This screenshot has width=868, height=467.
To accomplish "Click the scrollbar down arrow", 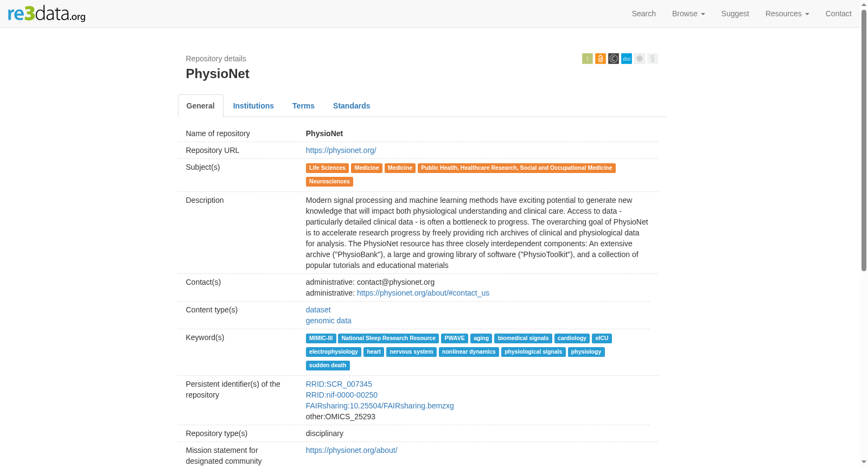I will (x=864, y=462).
